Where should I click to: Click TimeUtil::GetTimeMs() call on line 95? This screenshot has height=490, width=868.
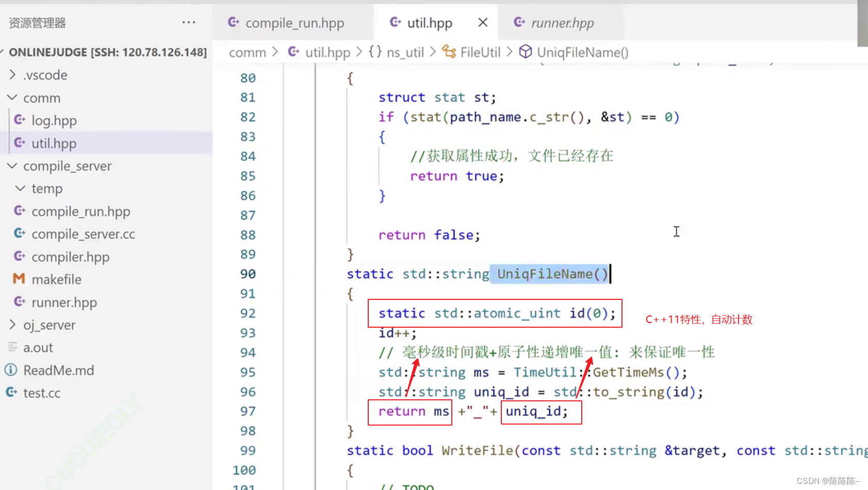pyautogui.click(x=597, y=373)
